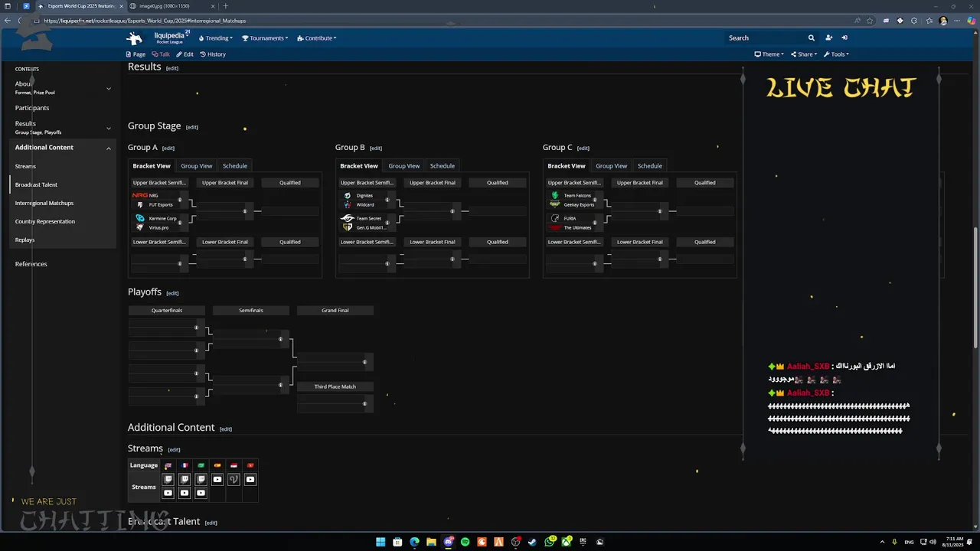Click the log in arrow icon

844,37
